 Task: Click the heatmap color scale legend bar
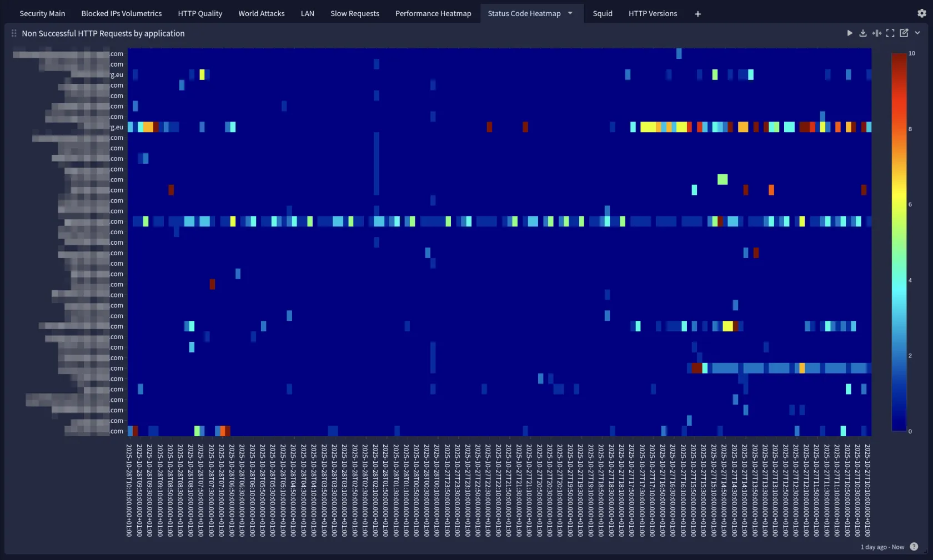(899, 242)
